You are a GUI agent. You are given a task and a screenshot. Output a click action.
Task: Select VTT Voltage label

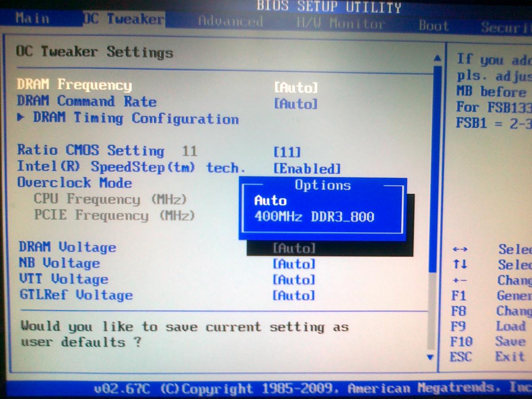click(x=63, y=279)
